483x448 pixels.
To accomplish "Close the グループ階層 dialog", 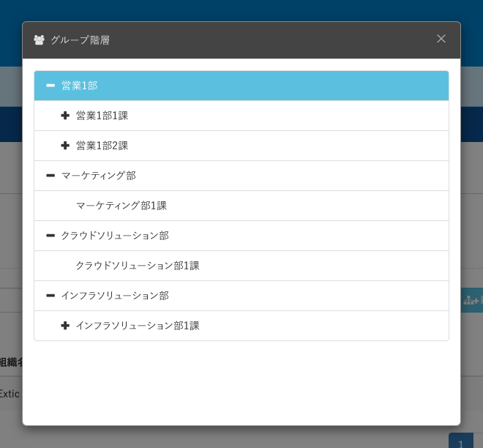I will pos(441,39).
